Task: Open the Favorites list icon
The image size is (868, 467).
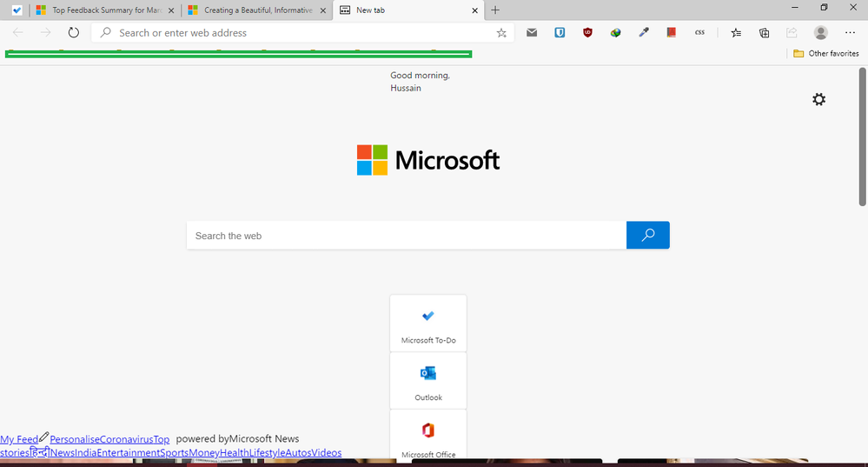Action: [x=736, y=33]
